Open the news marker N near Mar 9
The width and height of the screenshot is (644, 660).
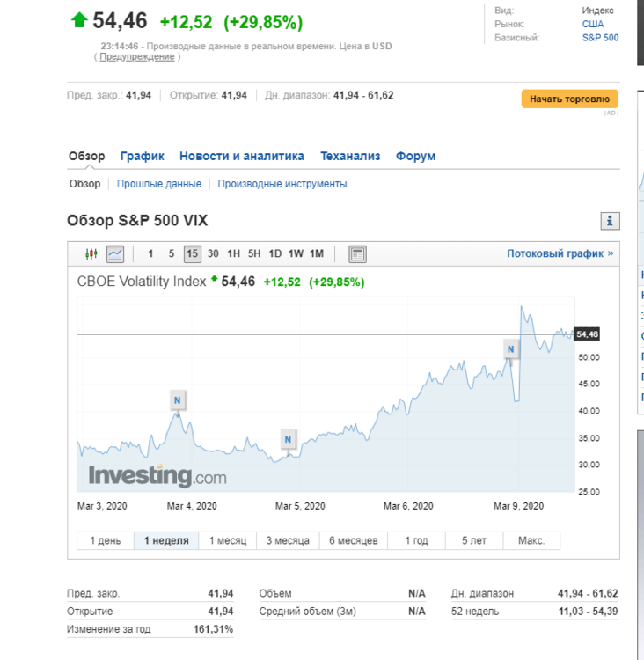coord(510,349)
